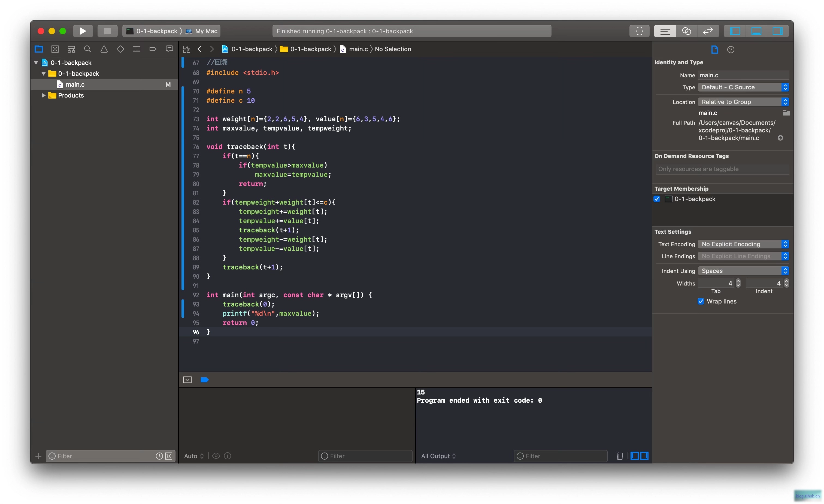This screenshot has width=824, height=504.
Task: Collapse the 0-1-backpack project root
Action: [x=36, y=63]
